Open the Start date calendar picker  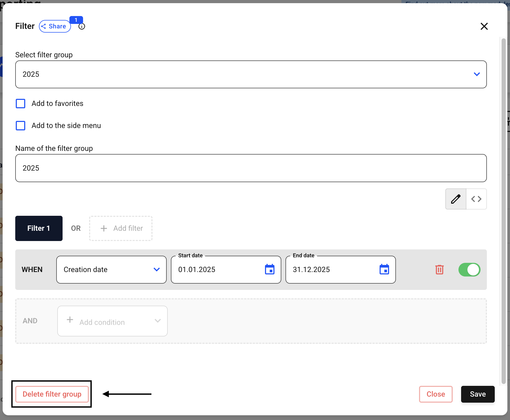pos(270,269)
